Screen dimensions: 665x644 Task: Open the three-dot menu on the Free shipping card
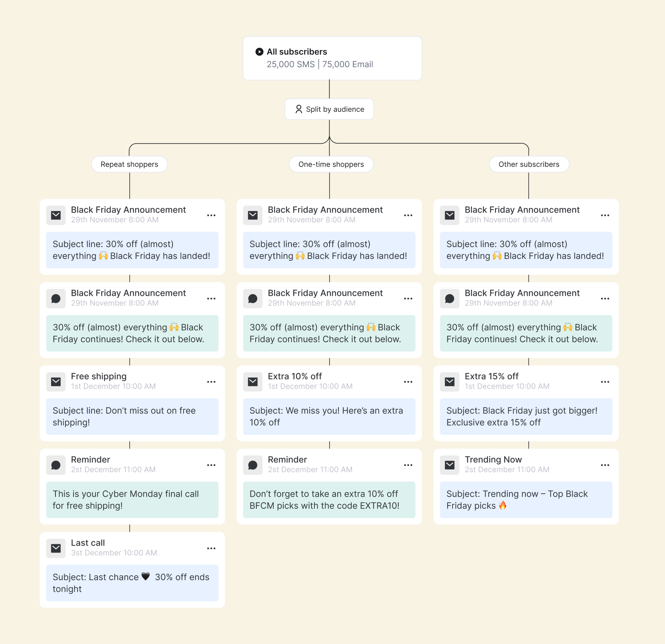pos(211,382)
